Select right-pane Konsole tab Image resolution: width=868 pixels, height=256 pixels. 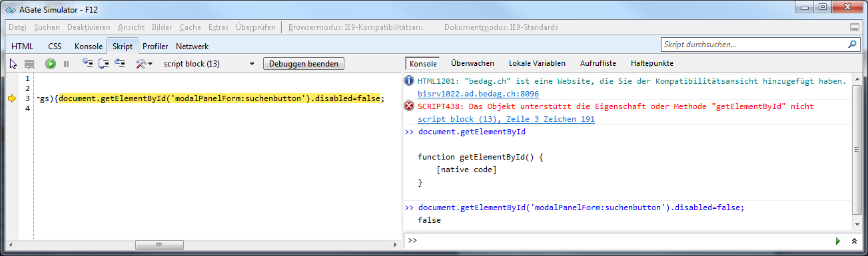click(423, 63)
